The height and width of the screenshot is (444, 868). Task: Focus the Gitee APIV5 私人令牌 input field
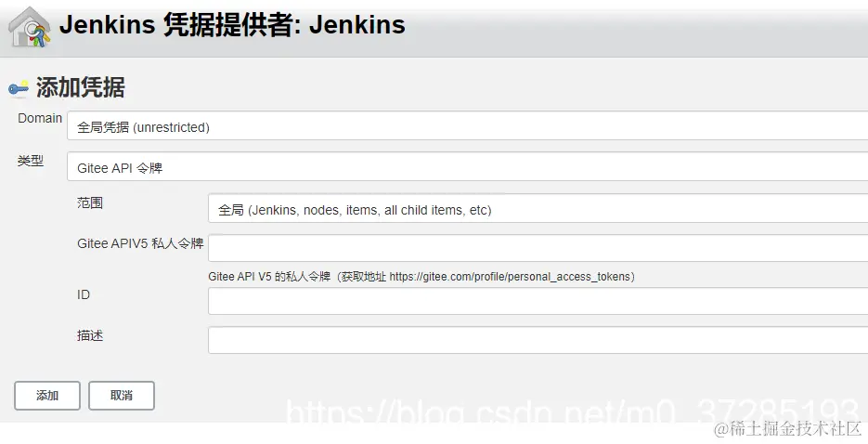[538, 248]
